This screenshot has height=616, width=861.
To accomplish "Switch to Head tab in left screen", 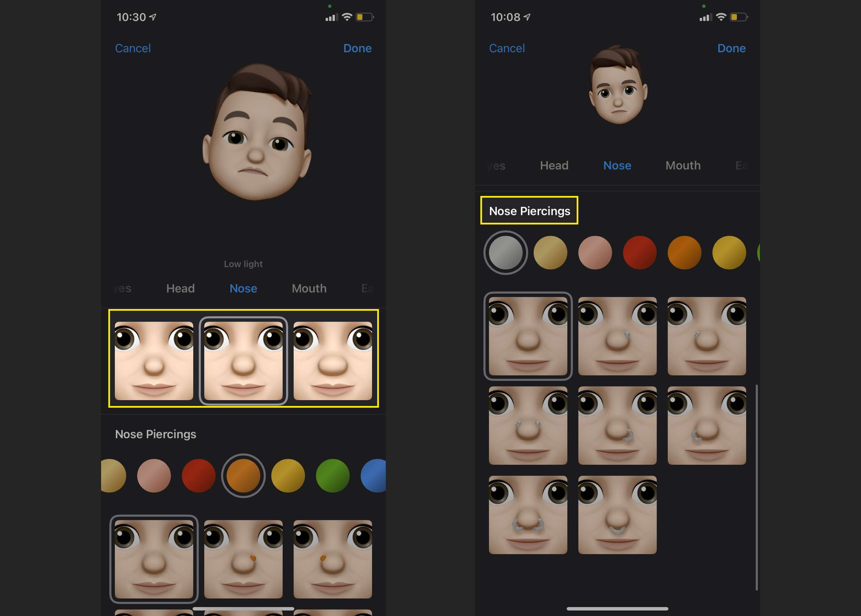I will (180, 288).
